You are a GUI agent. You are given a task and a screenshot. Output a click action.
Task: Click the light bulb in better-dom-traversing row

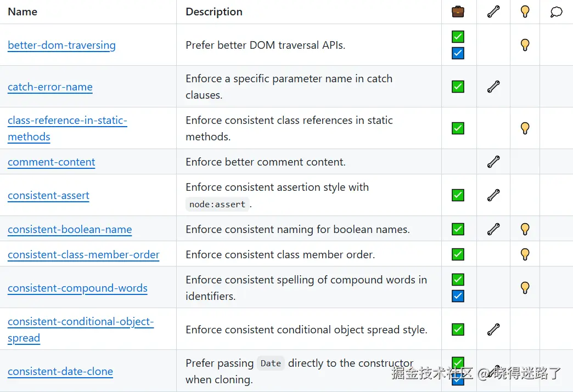(525, 45)
